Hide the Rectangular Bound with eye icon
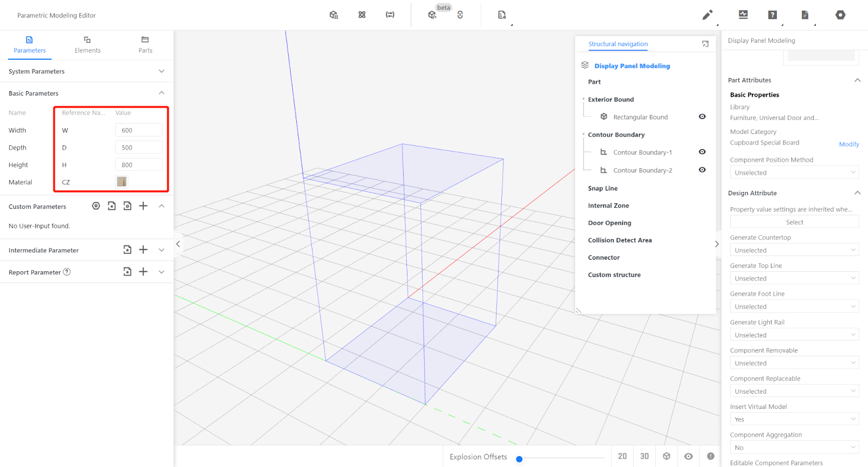 702,117
